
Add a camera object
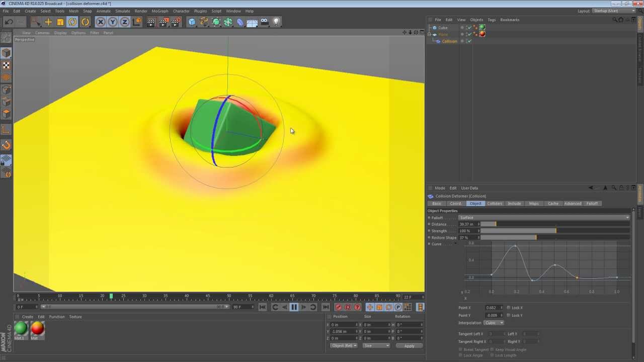click(265, 22)
